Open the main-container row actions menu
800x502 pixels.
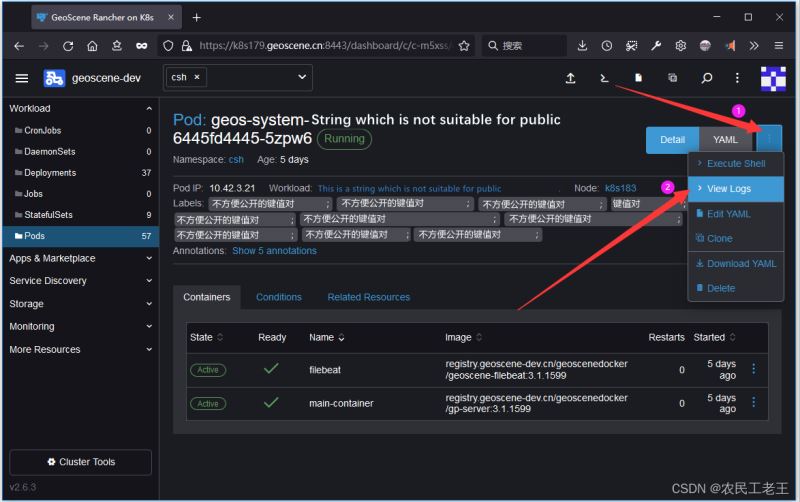point(754,403)
